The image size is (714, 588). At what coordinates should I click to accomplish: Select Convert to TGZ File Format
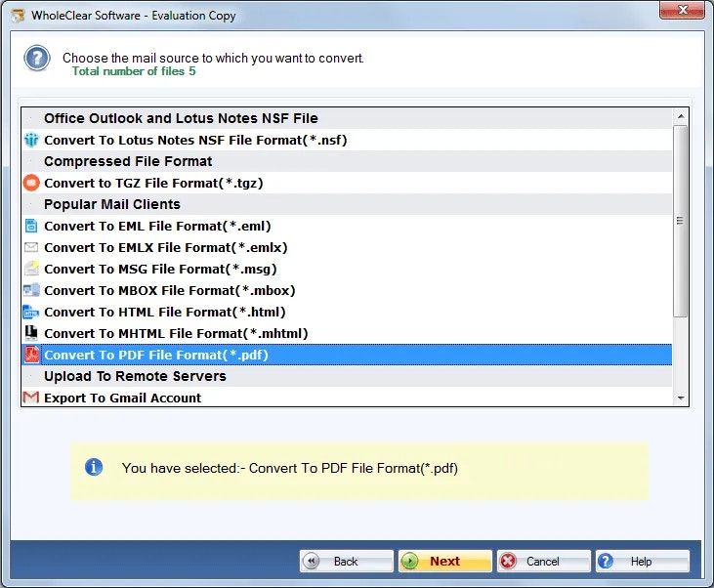(347, 183)
